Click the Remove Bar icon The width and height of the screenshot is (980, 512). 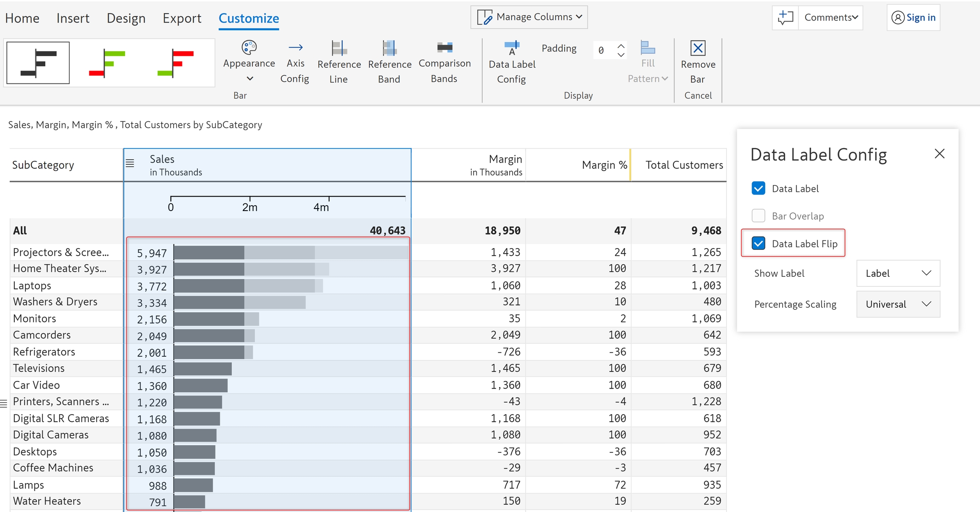coord(698,48)
